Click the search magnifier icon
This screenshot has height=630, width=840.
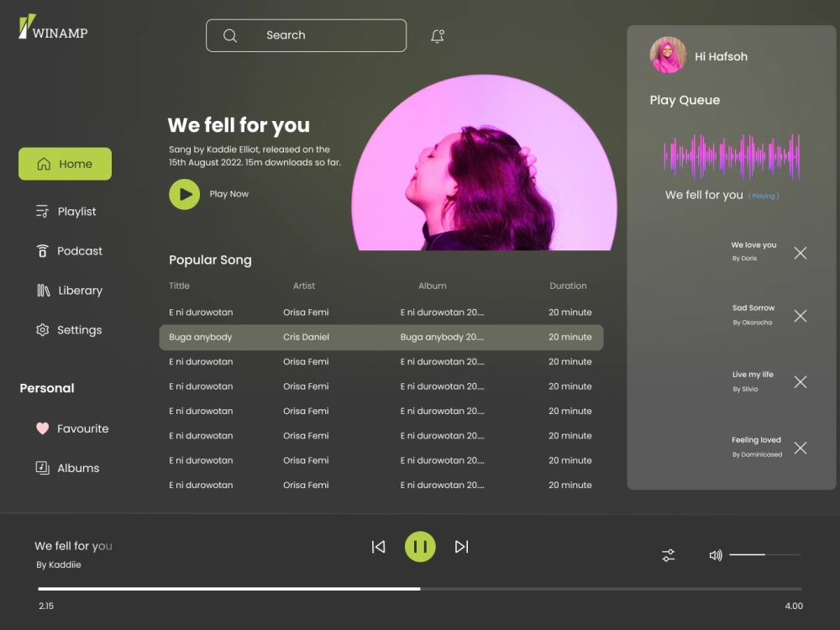click(x=230, y=36)
